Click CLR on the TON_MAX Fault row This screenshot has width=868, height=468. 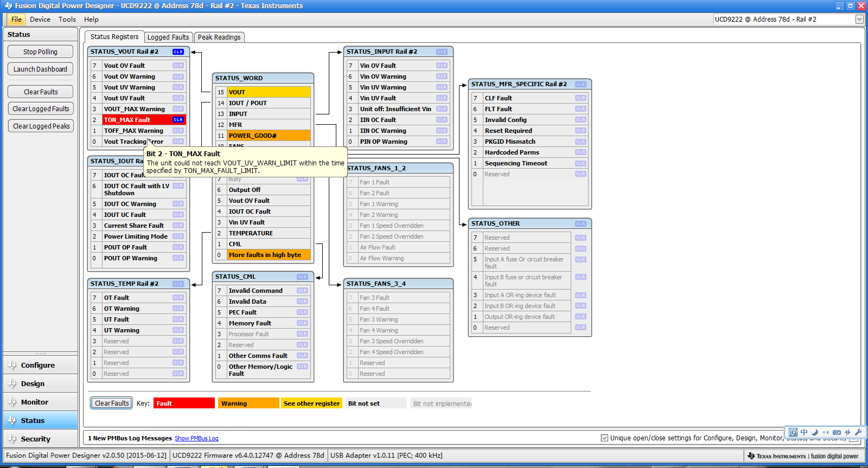[x=178, y=120]
